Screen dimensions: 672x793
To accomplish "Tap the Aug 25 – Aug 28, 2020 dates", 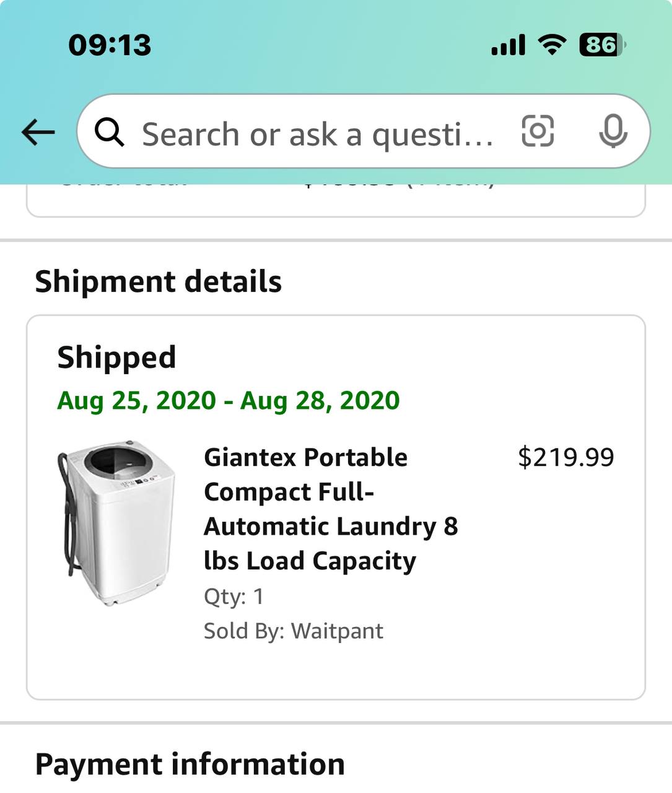I will tap(228, 400).
